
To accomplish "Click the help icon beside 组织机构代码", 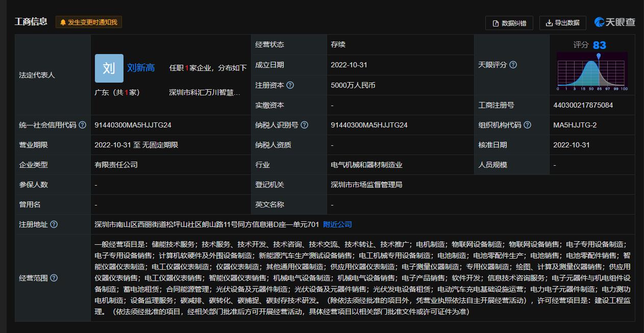I will pyautogui.click(x=528, y=125).
